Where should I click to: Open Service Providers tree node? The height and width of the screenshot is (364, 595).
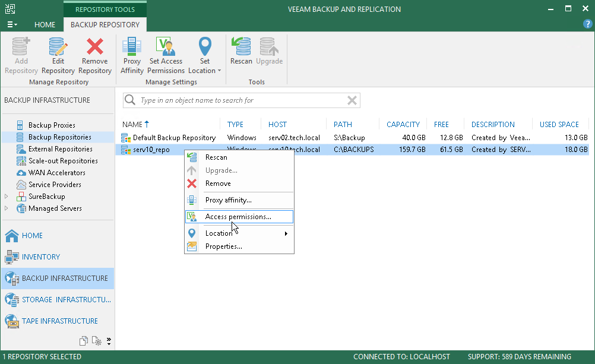55,185
